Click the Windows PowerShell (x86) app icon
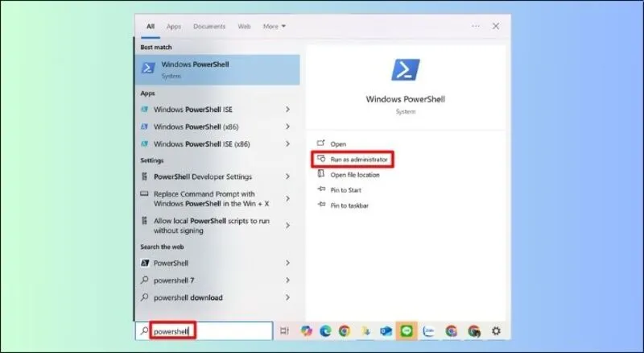Viewport: 644px width, 353px height. coord(144,127)
